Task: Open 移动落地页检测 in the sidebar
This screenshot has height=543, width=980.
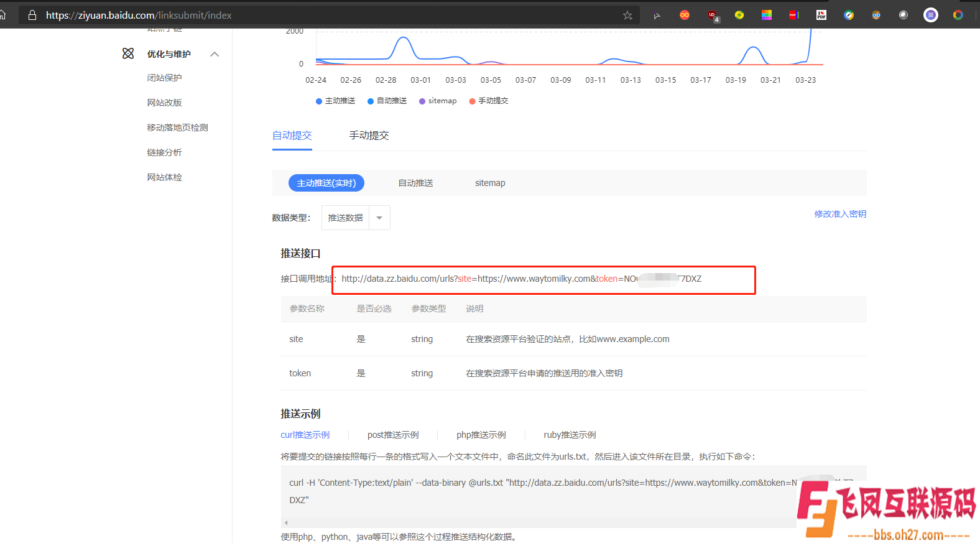Action: pyautogui.click(x=178, y=128)
